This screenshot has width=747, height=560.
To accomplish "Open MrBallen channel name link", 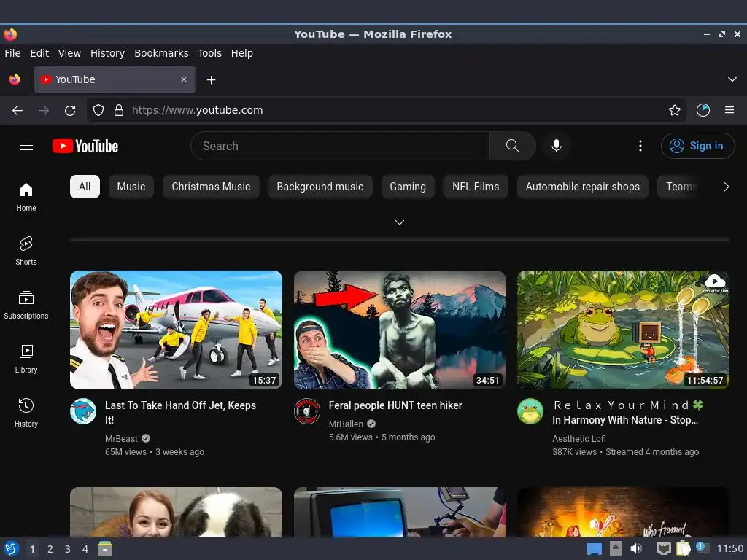I will [346, 424].
